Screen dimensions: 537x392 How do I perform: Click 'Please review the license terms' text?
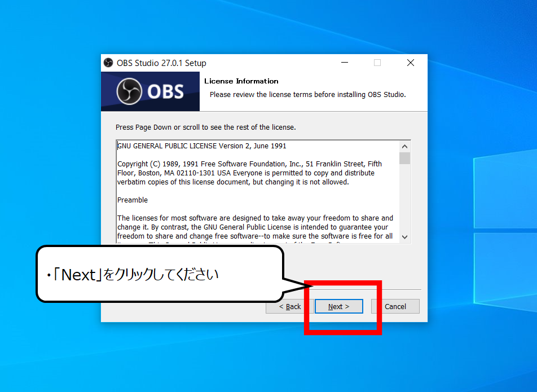tap(307, 95)
